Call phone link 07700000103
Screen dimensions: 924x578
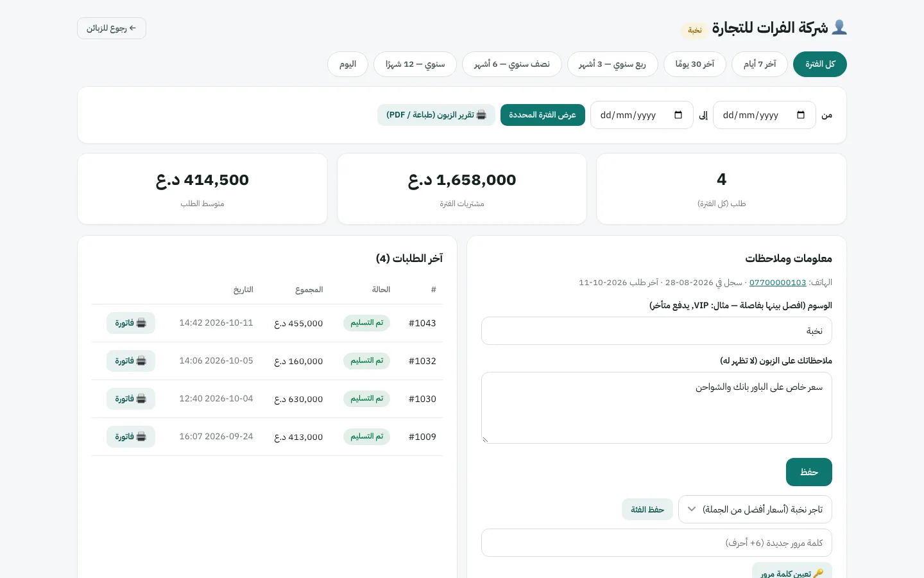[778, 283]
